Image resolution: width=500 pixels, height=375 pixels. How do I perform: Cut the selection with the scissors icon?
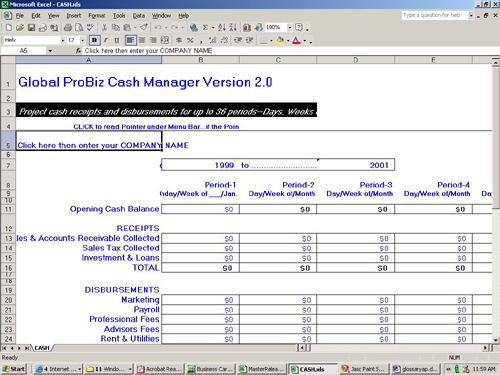click(104, 28)
